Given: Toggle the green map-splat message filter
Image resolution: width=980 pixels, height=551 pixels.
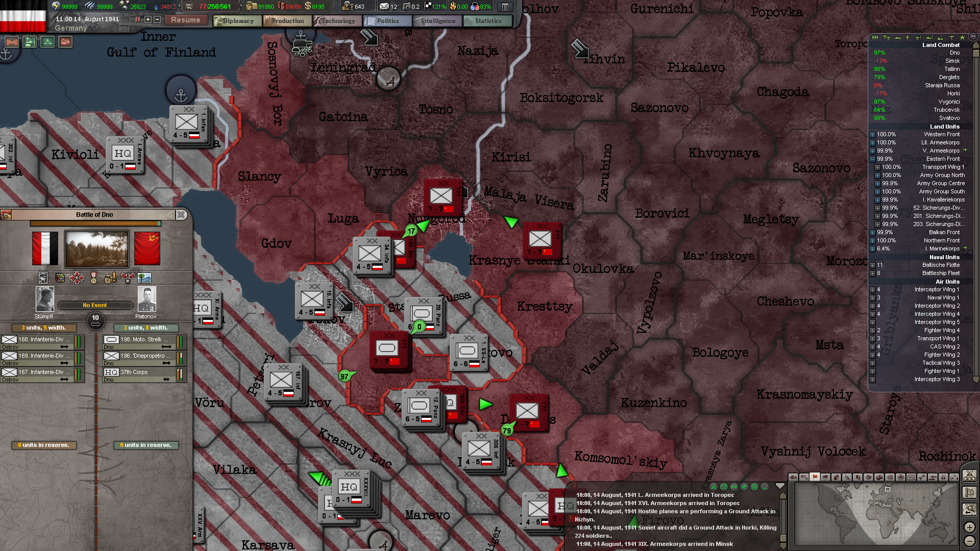Looking at the screenshot, I should coord(744,487).
